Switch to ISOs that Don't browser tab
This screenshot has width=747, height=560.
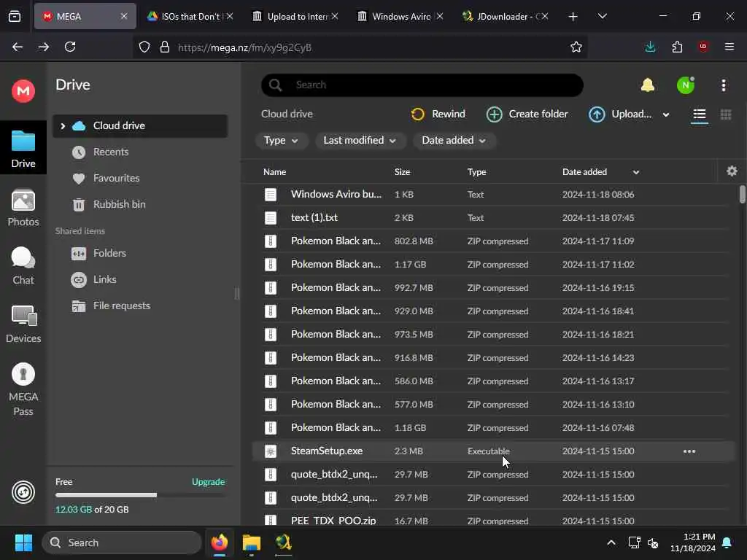pyautogui.click(x=190, y=16)
